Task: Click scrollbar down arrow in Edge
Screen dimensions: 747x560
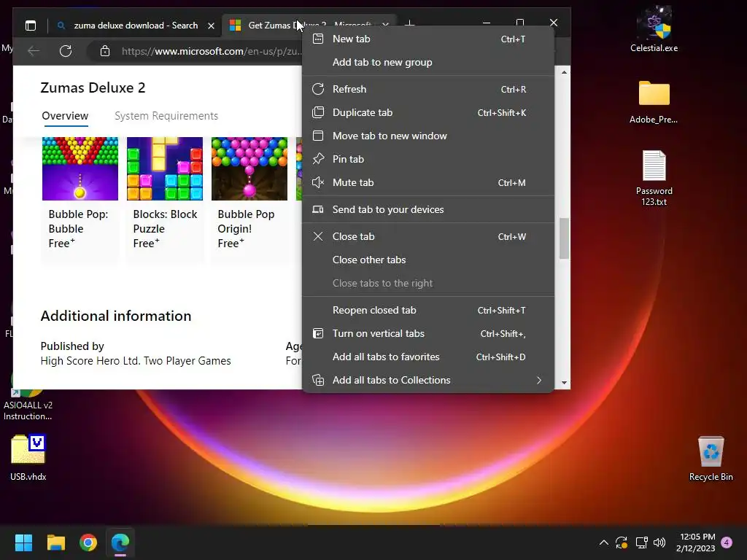Action: [x=564, y=382]
